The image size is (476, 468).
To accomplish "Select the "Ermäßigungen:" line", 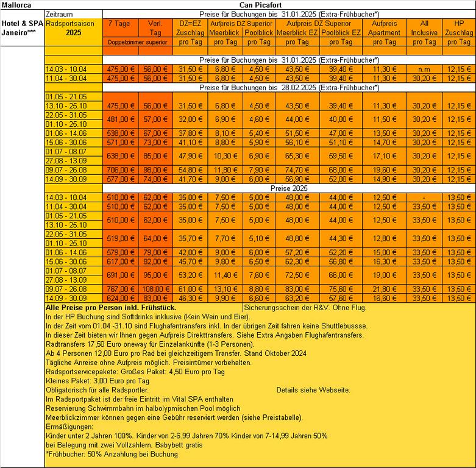I will (69, 427).
